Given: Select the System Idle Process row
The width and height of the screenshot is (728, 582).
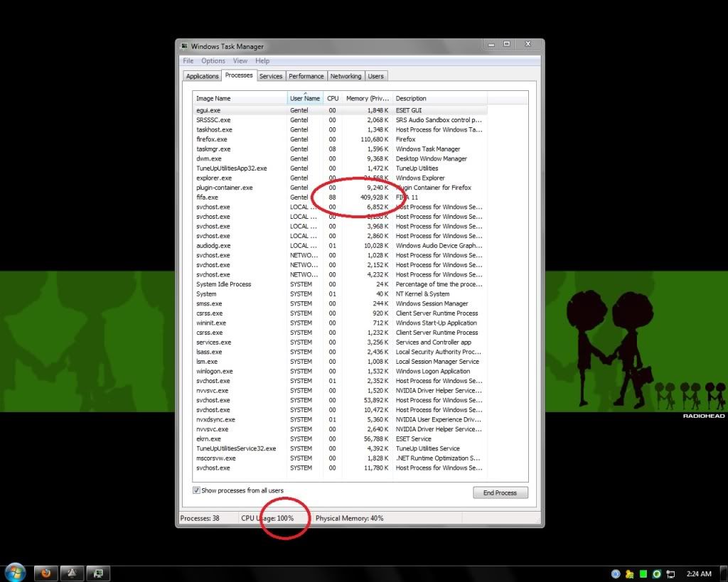Looking at the screenshot, I should [341, 284].
